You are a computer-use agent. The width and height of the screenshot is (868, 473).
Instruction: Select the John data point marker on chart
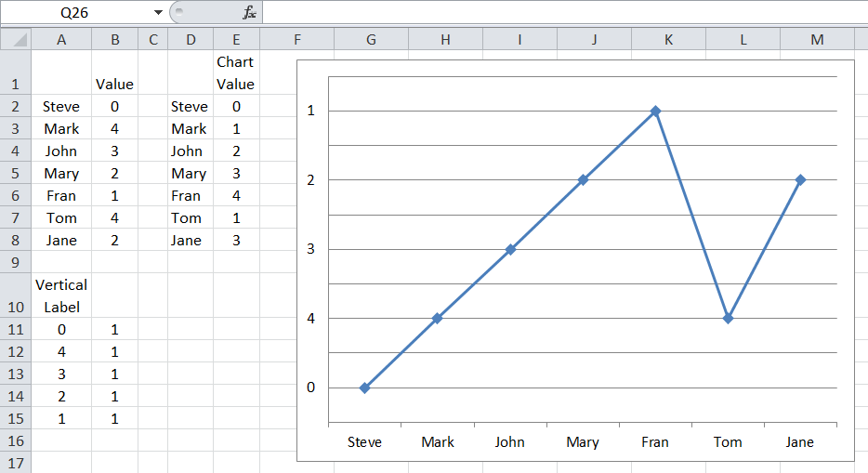(x=510, y=249)
